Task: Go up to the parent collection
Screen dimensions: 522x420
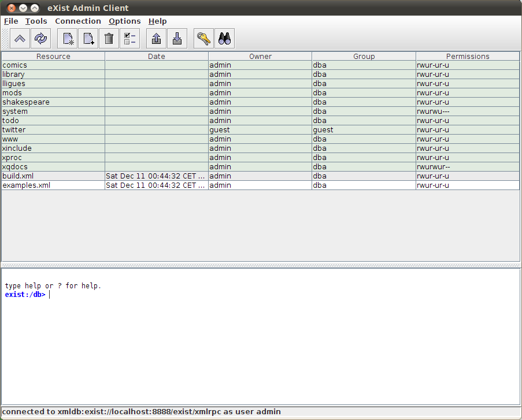Action: point(20,39)
